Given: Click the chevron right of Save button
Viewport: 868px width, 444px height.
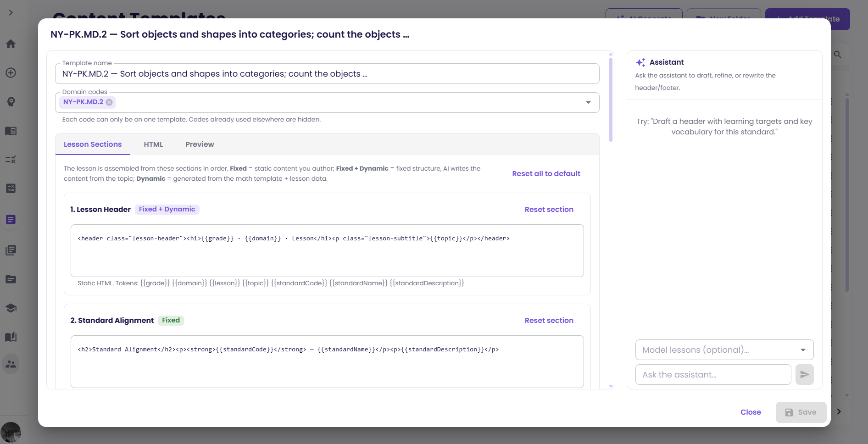Looking at the screenshot, I should pyautogui.click(x=839, y=412).
